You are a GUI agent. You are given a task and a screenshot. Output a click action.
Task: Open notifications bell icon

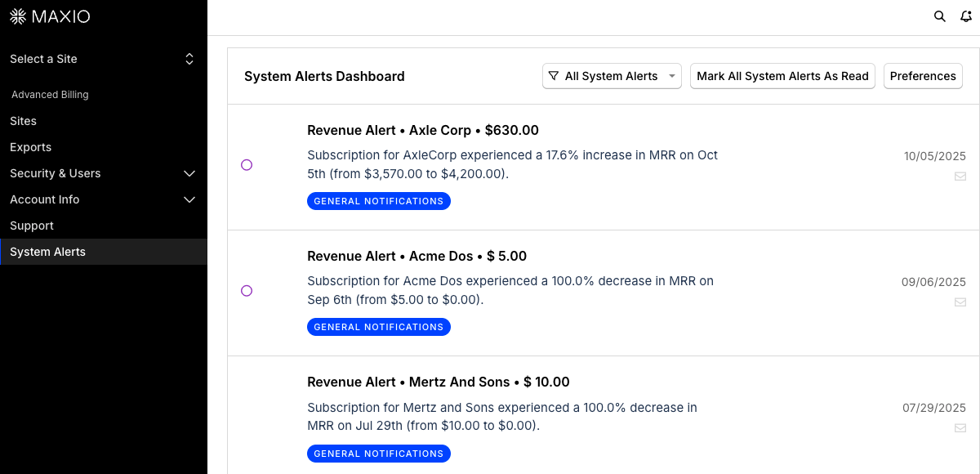[x=966, y=16]
